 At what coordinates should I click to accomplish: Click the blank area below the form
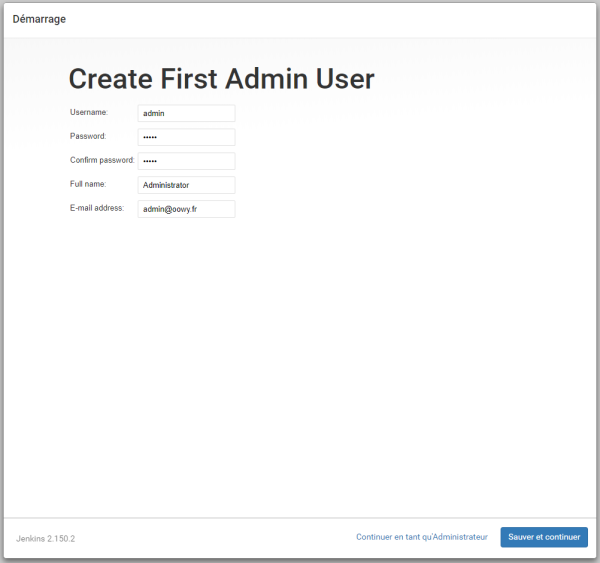[x=300, y=370]
